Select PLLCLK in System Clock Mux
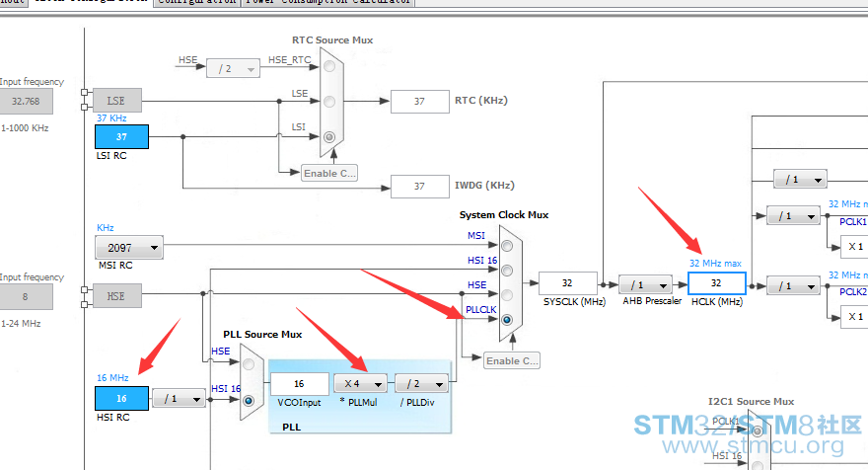868x470 pixels. pyautogui.click(x=507, y=320)
